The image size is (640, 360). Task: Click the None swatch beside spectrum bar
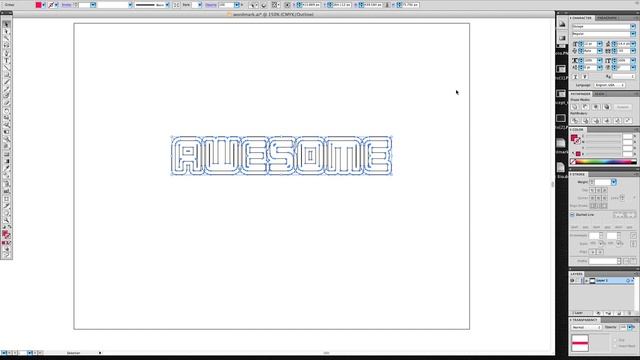pos(573,162)
